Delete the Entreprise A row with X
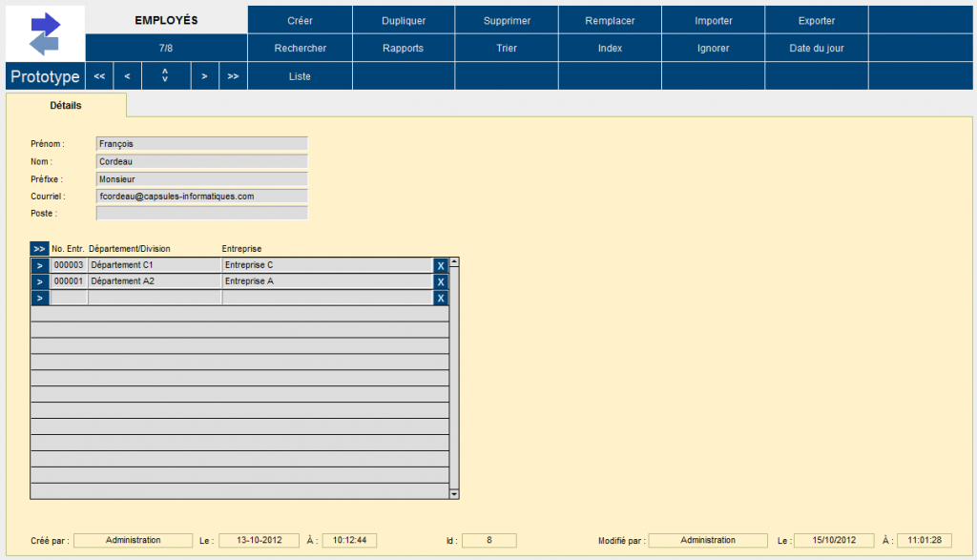 click(441, 281)
